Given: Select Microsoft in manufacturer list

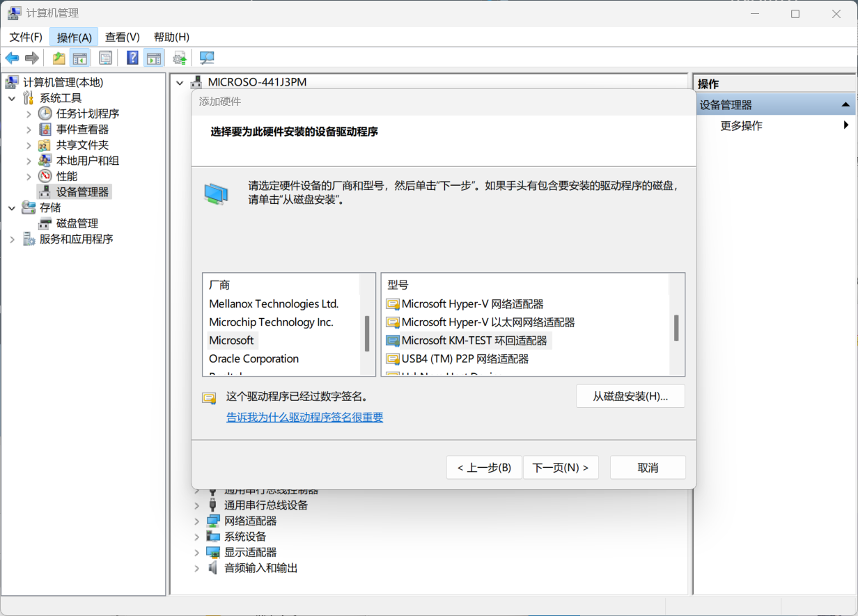Looking at the screenshot, I should click(231, 340).
